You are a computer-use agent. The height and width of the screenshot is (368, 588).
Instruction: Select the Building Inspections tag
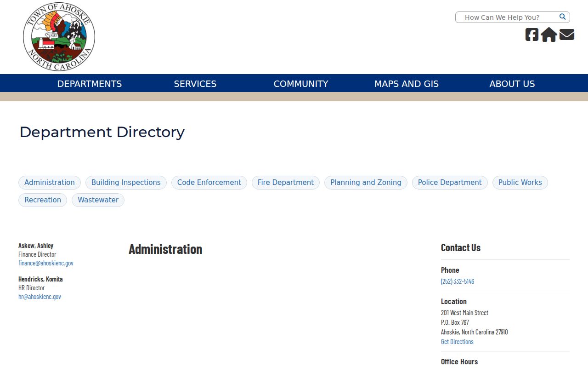126,183
